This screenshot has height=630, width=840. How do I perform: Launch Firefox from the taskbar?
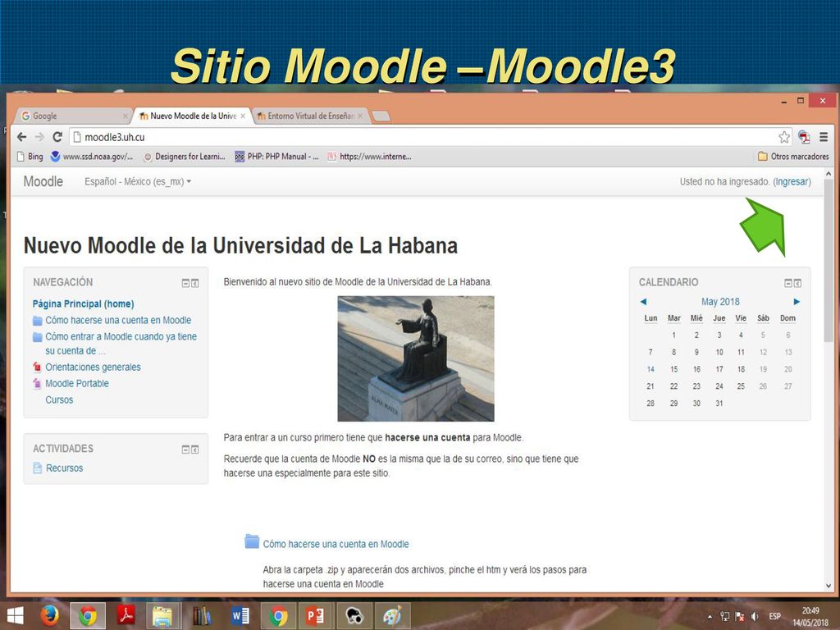coord(50,615)
